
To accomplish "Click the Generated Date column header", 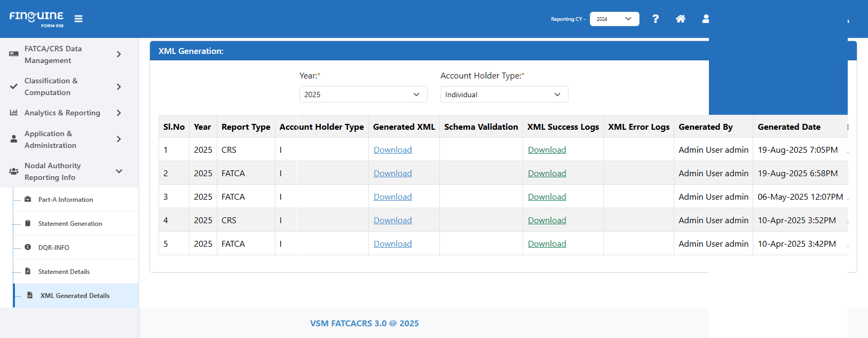I will pos(788,127).
